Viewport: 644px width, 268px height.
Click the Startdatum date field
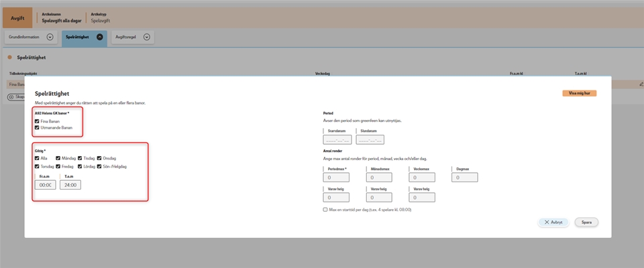click(x=337, y=140)
